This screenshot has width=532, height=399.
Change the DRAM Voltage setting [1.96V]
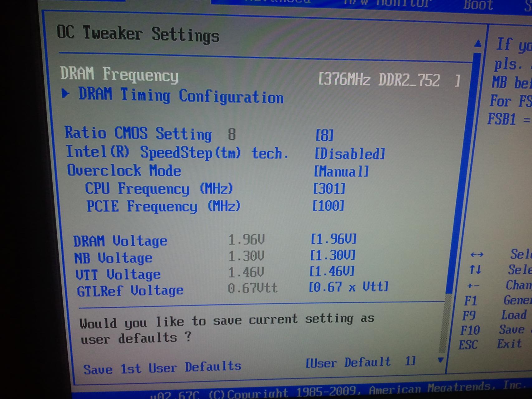(333, 239)
